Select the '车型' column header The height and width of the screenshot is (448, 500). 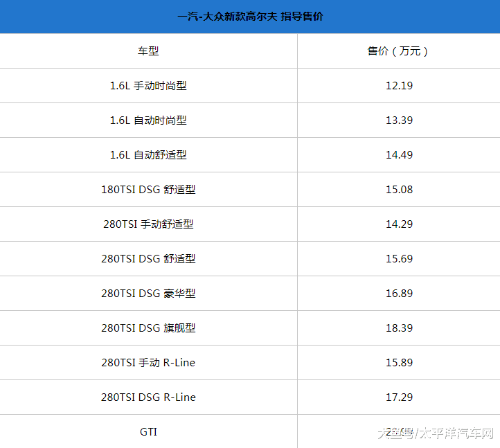click(148, 51)
